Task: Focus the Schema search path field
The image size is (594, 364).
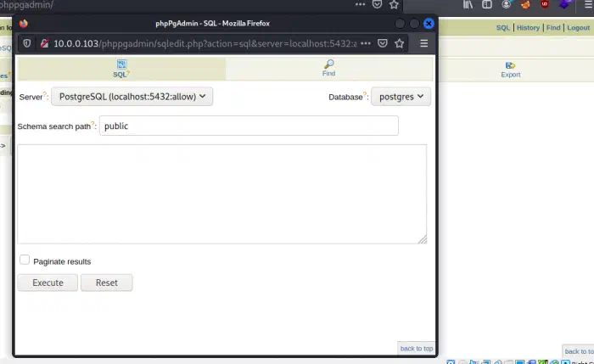Action: pyautogui.click(x=249, y=126)
